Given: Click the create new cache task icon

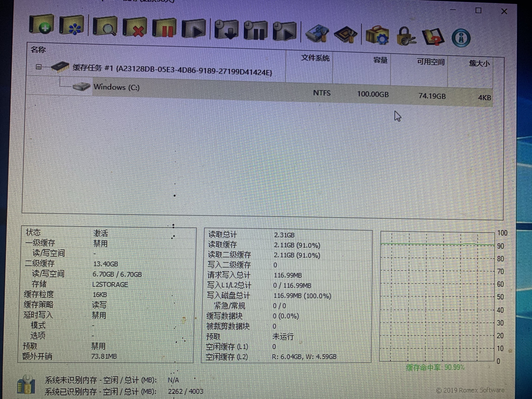Looking at the screenshot, I should pos(41,25).
